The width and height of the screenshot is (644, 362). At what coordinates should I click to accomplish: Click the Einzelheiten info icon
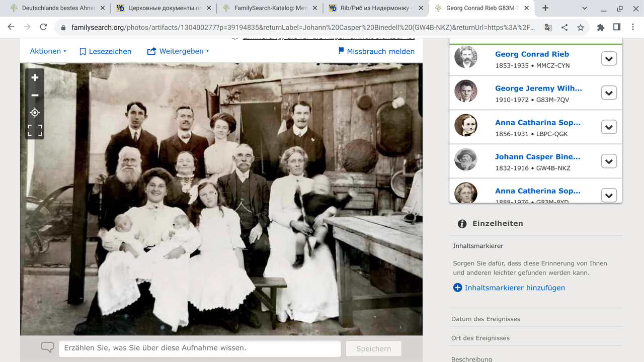point(462,224)
